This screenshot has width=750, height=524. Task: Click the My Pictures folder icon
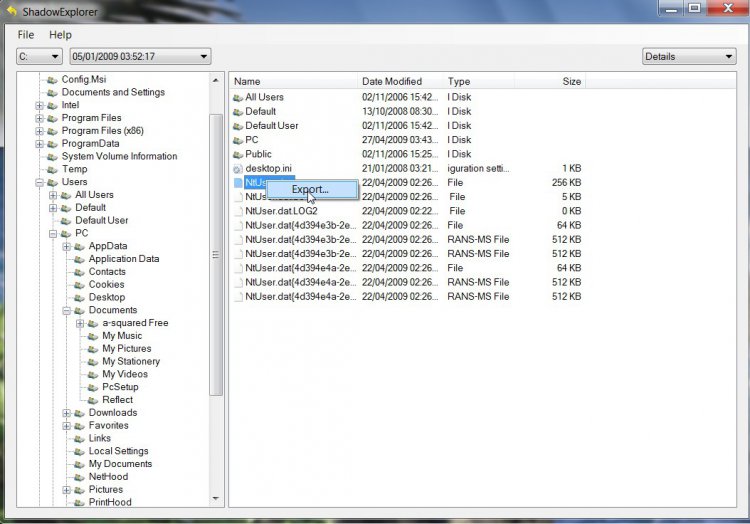[92, 349]
